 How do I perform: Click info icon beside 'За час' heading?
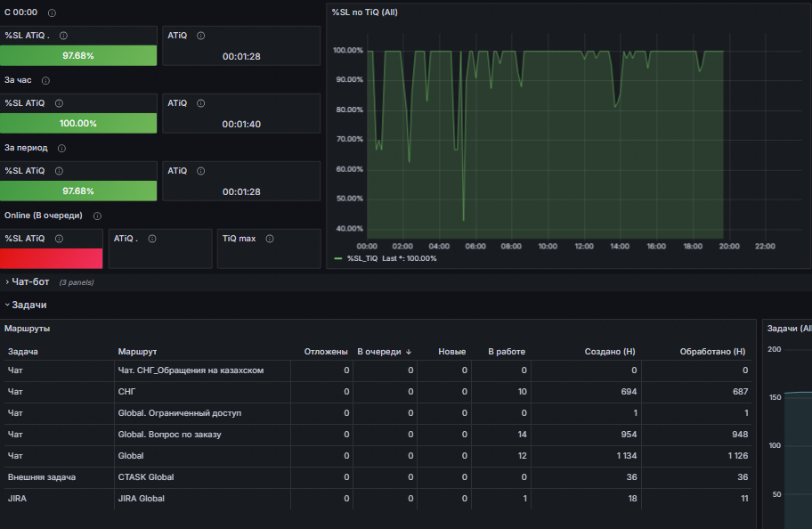45,80
